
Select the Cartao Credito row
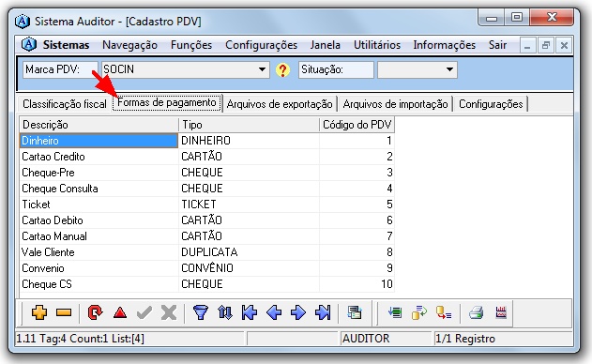tap(207, 157)
